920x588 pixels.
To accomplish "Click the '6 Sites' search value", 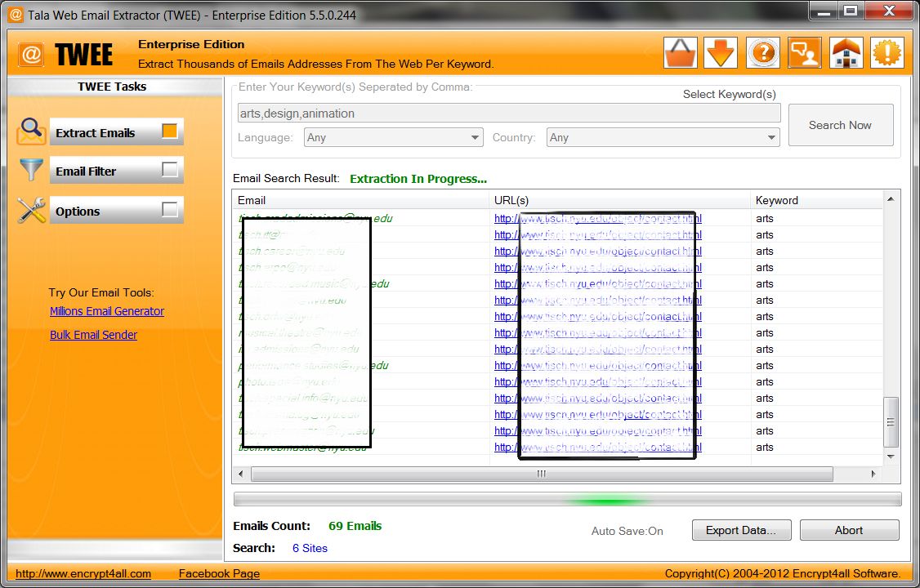I will (310, 548).
